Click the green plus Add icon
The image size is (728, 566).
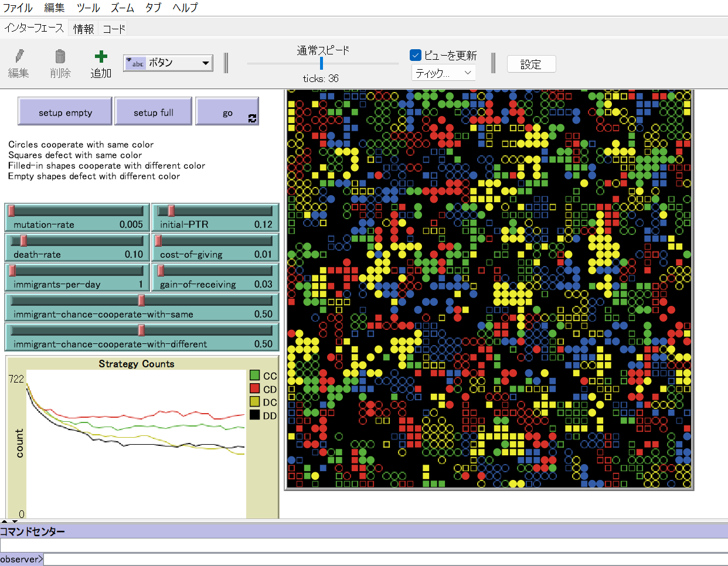tap(101, 56)
